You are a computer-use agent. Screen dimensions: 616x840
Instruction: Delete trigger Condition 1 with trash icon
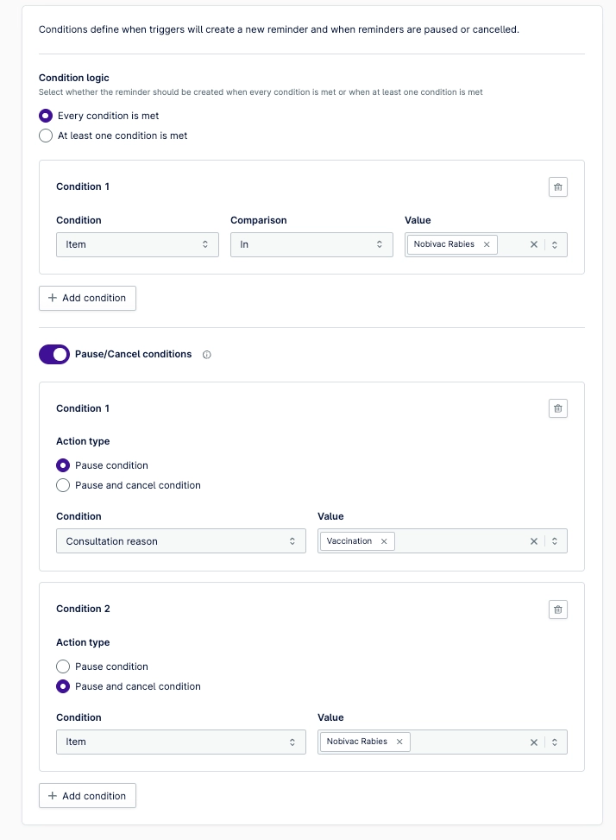pyautogui.click(x=557, y=187)
